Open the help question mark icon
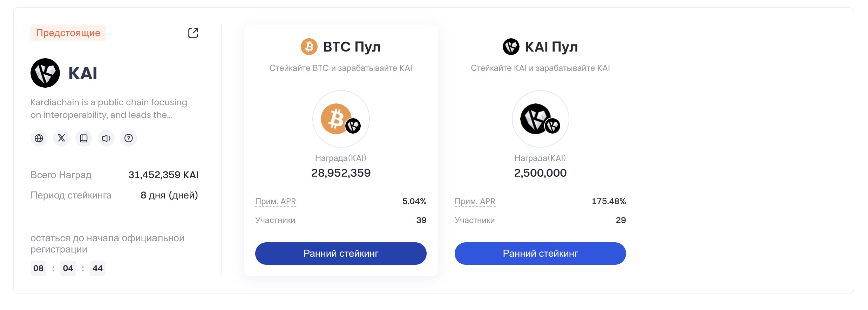Viewport: 868px width, 310px height. pyautogui.click(x=129, y=138)
